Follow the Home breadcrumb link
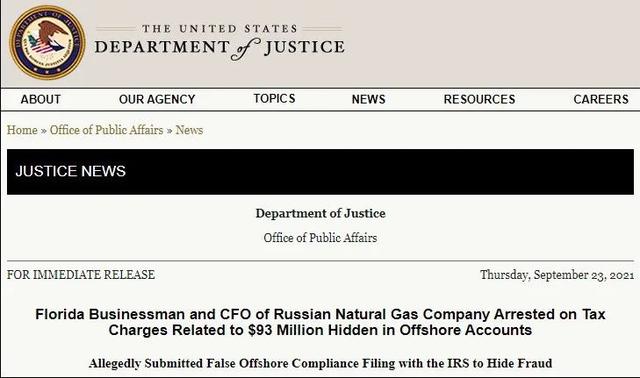Viewport: 640px width, 378px height. pyautogui.click(x=22, y=130)
